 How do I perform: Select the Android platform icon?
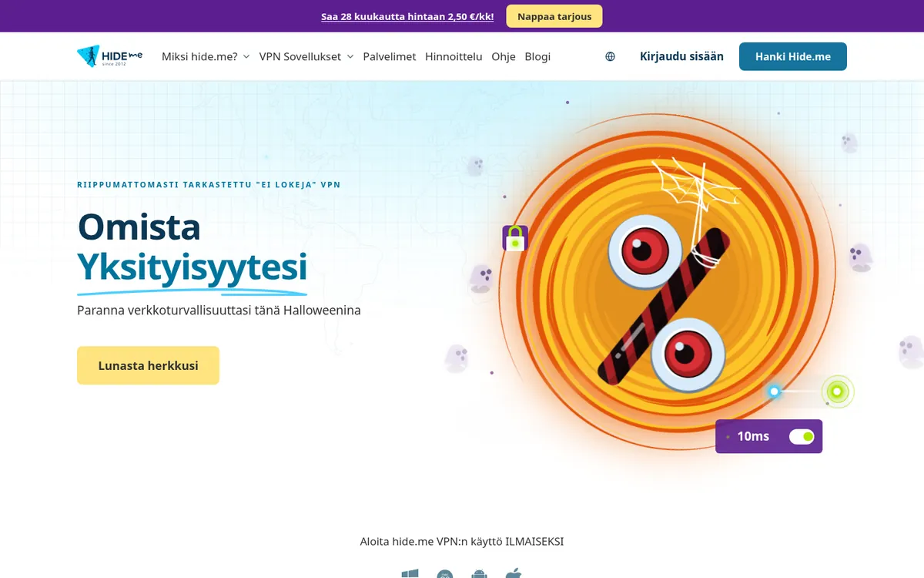[x=479, y=573]
